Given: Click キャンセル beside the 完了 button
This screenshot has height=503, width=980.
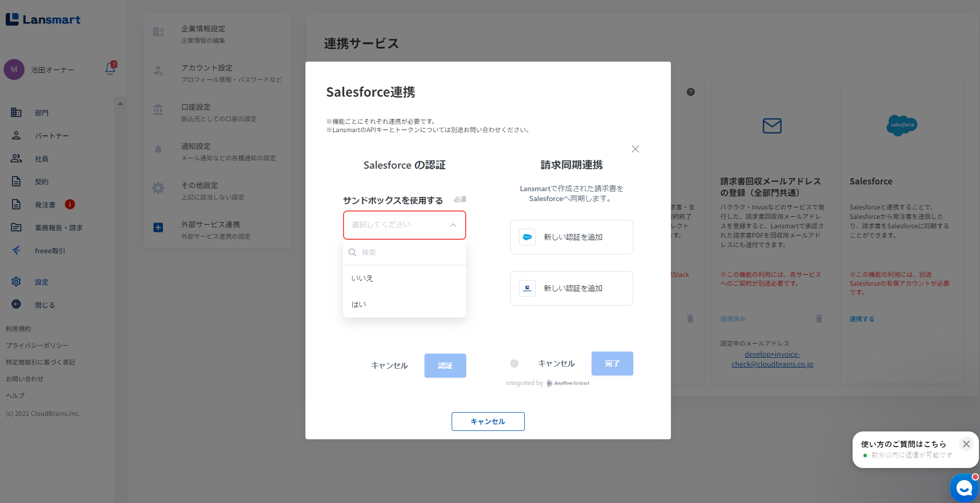Looking at the screenshot, I should [557, 364].
